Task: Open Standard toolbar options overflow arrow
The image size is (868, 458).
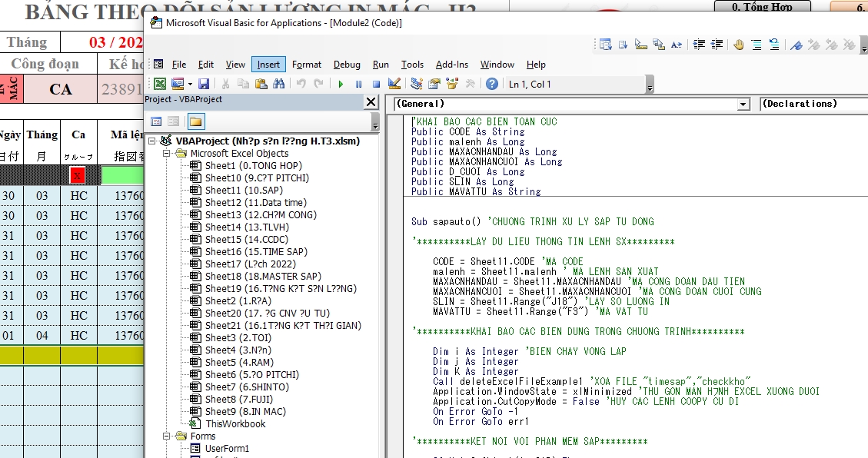Action: point(650,85)
